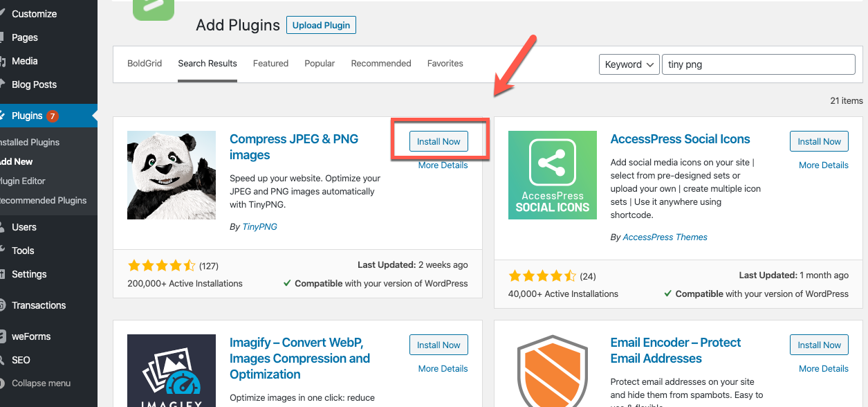Open More Details for Imagify plugin
868x407 pixels.
click(443, 368)
